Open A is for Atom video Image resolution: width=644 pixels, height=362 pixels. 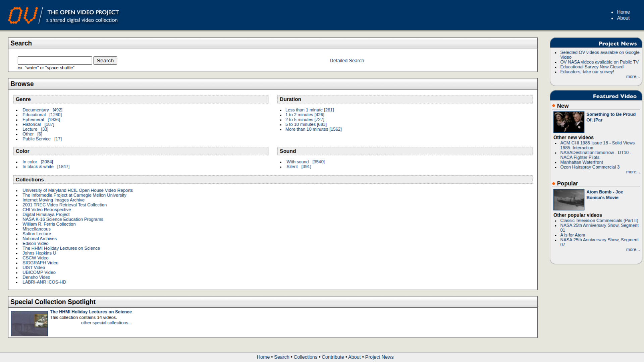point(573,235)
